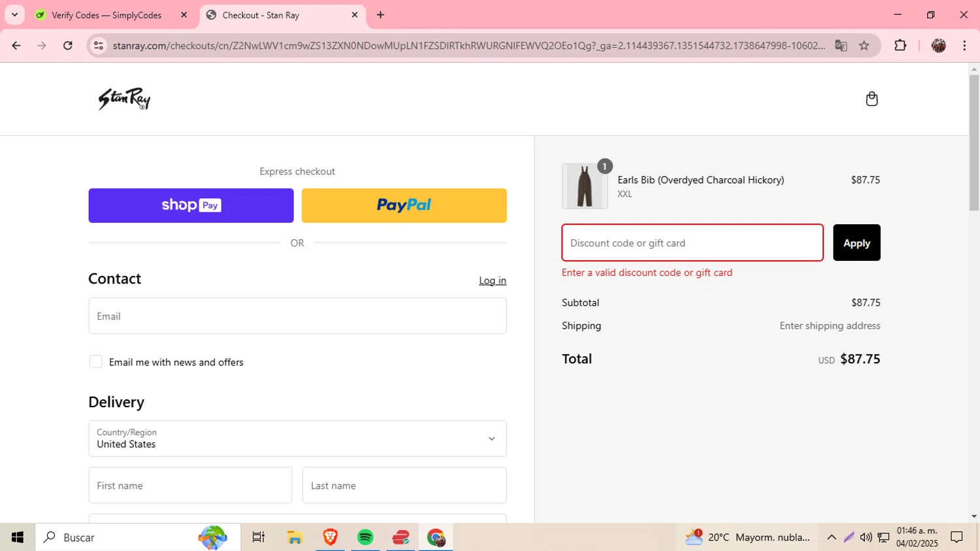
Task: Click the pen icon in system tray
Action: pyautogui.click(x=849, y=537)
